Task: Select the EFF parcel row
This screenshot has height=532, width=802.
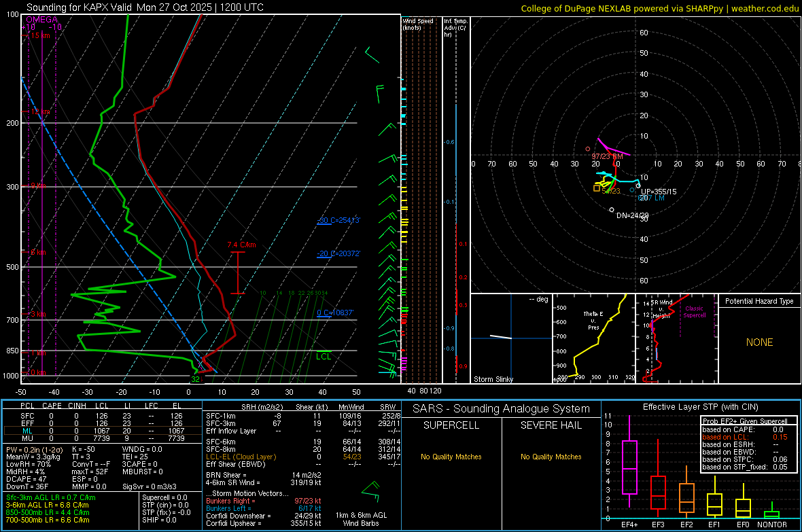Action: coord(101,423)
